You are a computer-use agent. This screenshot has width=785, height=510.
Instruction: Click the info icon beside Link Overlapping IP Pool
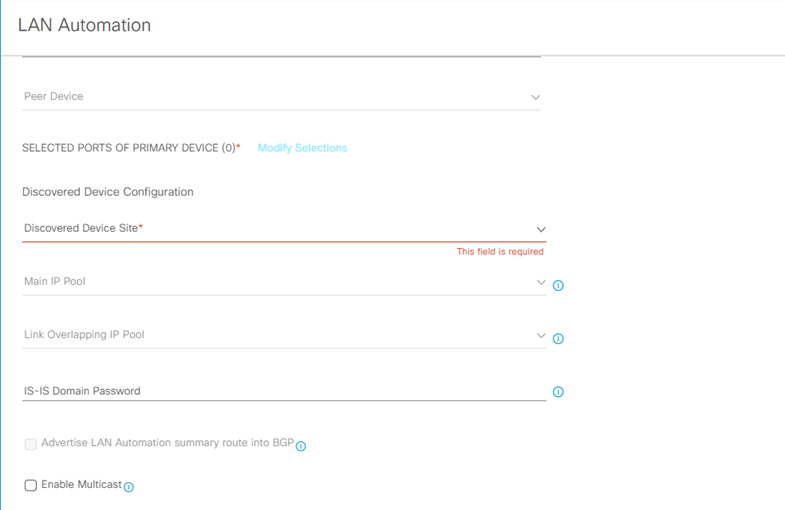tap(558, 338)
